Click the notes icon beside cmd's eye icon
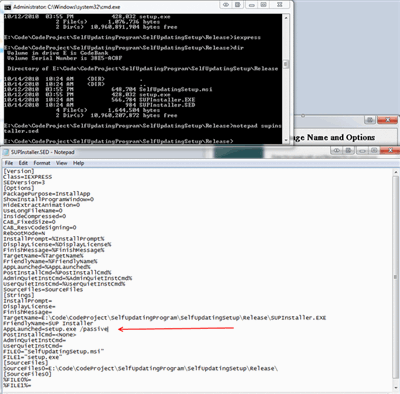 (x=238, y=5)
